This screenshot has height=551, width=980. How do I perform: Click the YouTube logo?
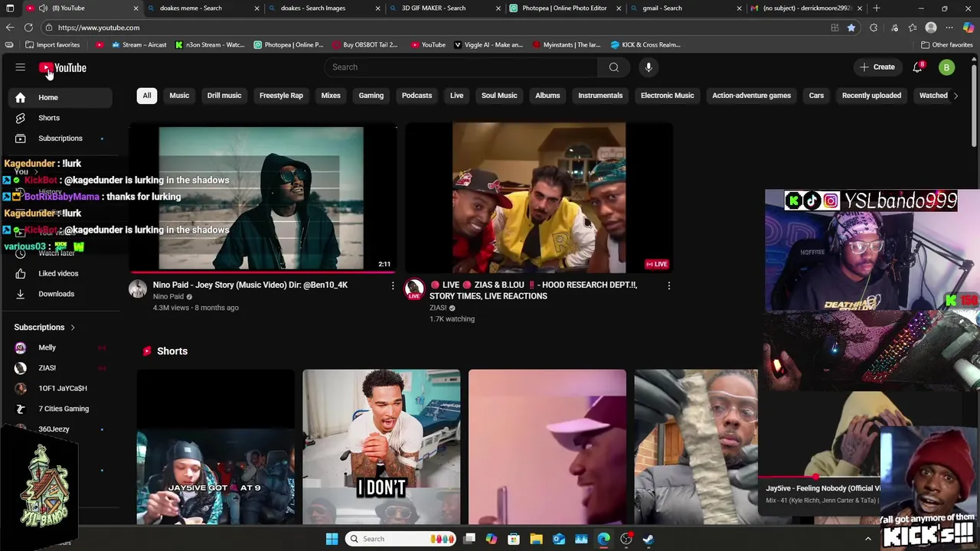[63, 67]
